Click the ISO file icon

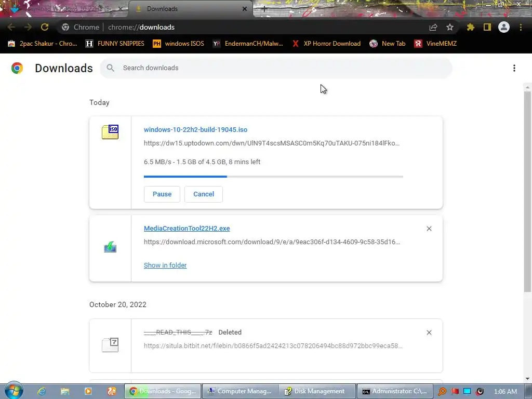pos(110,132)
